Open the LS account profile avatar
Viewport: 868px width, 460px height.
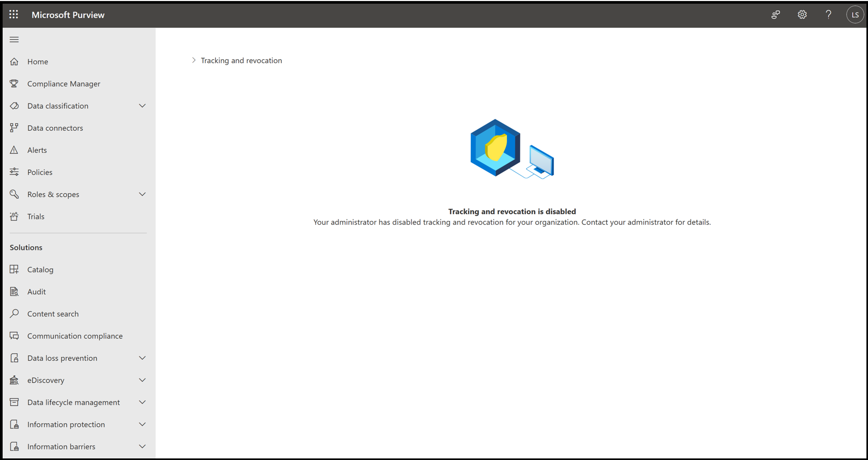(x=855, y=15)
